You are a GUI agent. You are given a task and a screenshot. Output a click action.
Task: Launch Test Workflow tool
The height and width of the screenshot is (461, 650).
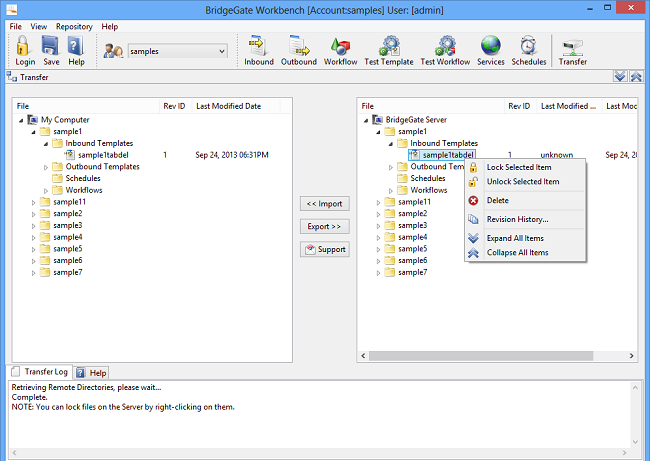(x=446, y=51)
